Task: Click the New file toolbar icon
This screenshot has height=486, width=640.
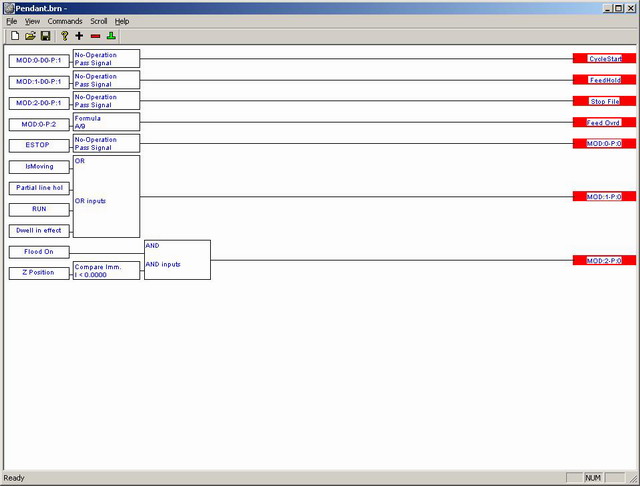Action: [15, 36]
